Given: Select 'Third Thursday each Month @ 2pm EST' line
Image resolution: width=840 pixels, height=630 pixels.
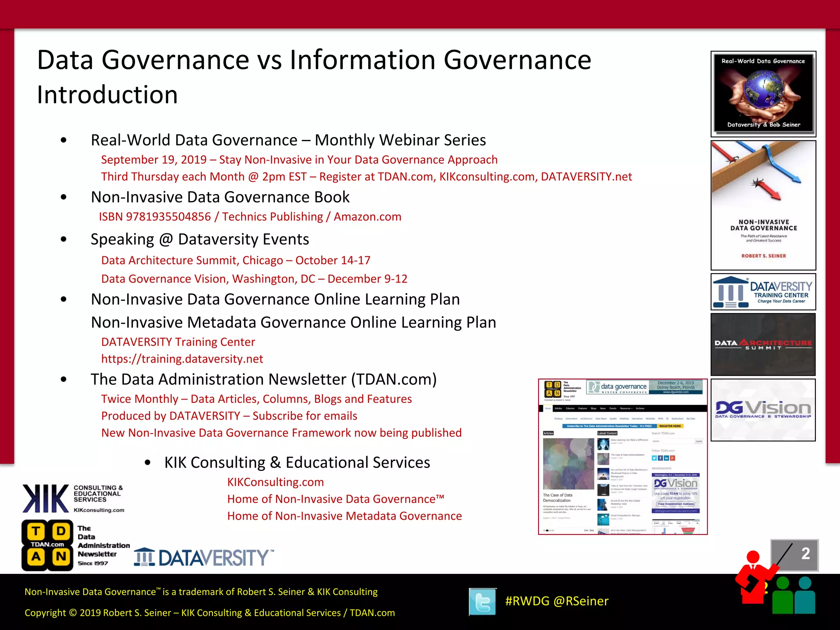Looking at the screenshot, I should (x=367, y=176).
